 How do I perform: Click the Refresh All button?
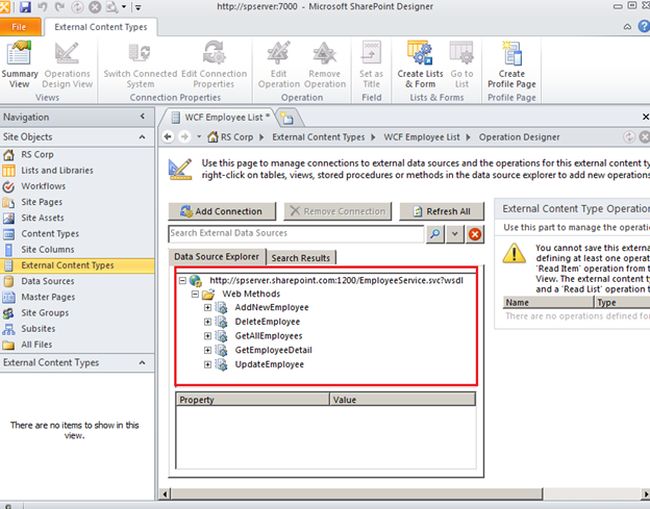441,211
